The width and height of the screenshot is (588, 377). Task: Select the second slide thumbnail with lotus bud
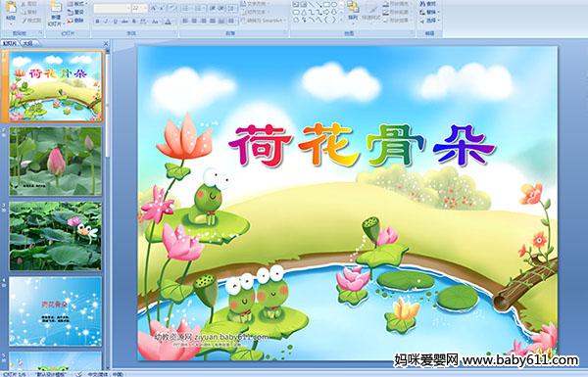click(x=56, y=162)
